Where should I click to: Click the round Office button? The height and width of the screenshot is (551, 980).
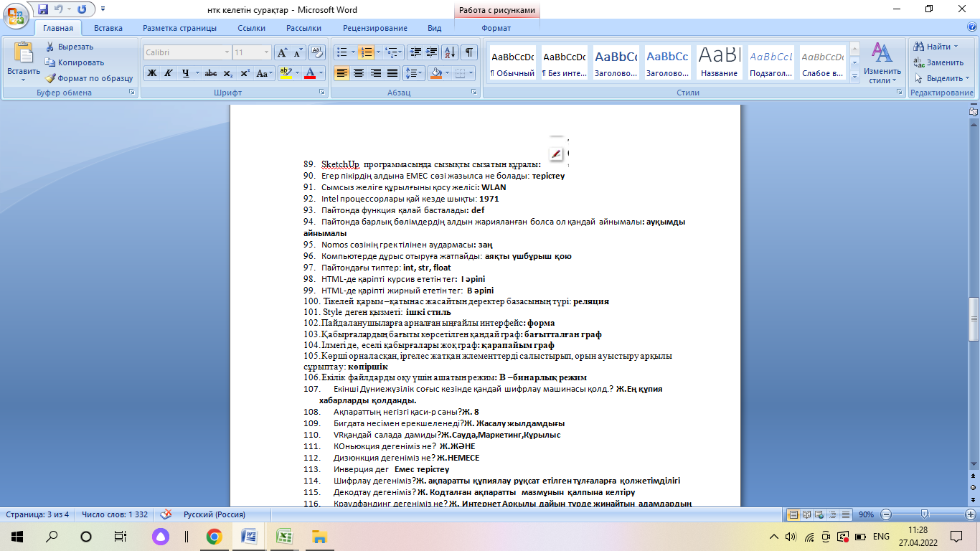(17, 14)
